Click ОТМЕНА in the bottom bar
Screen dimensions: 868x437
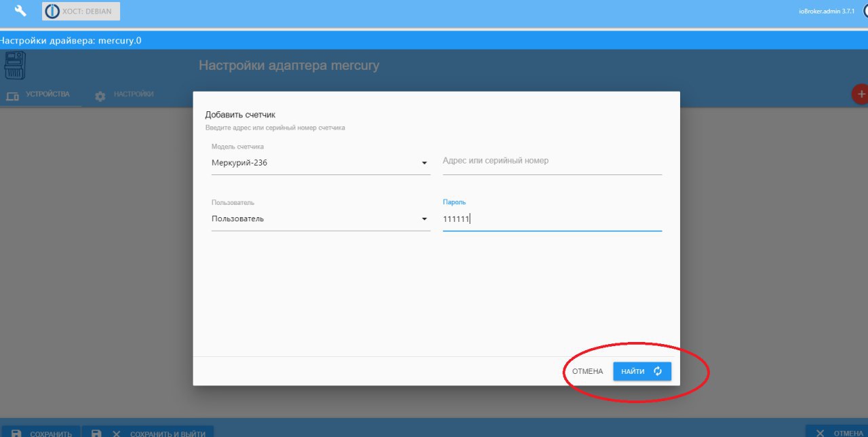(838, 431)
